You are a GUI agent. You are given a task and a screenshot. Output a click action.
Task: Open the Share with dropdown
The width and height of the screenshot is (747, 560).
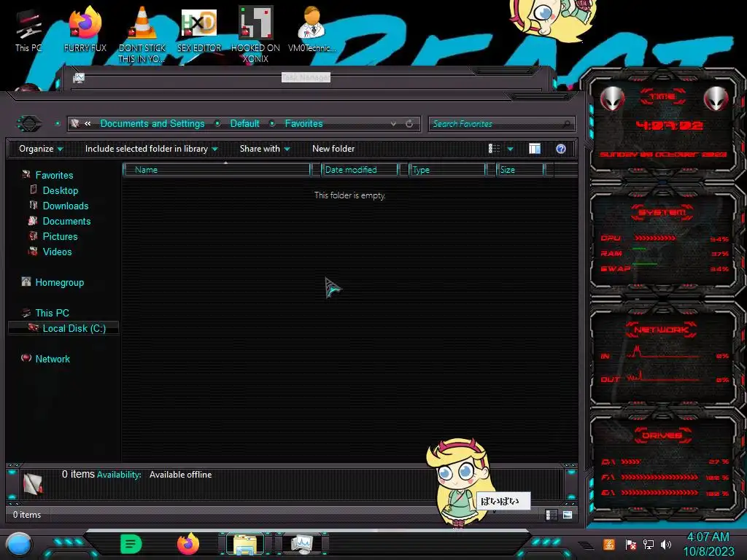pos(265,149)
